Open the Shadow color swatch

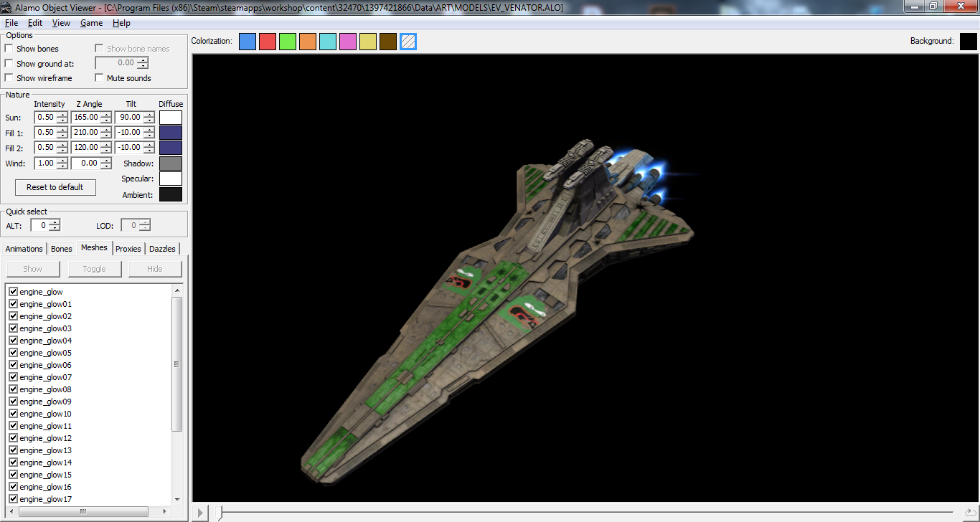pyautogui.click(x=171, y=163)
